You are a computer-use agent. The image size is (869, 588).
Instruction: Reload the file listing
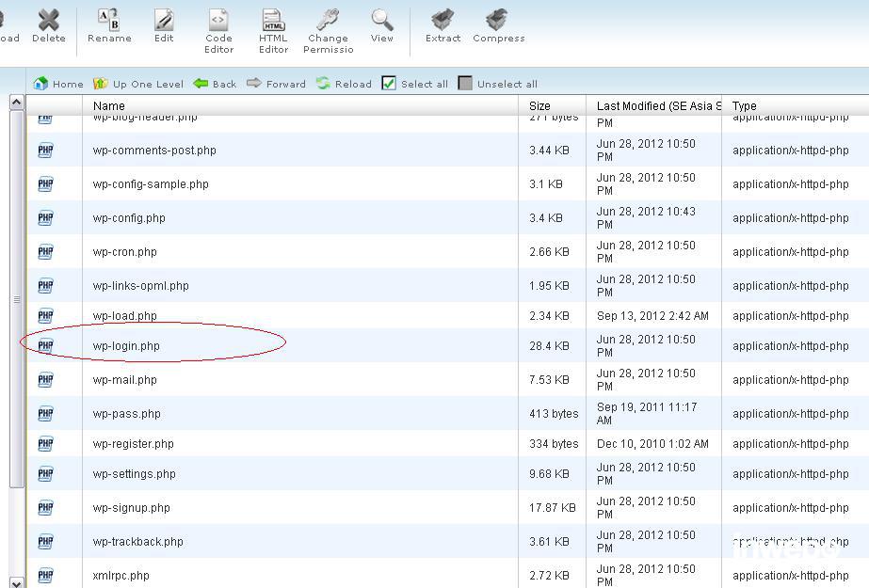pos(344,84)
